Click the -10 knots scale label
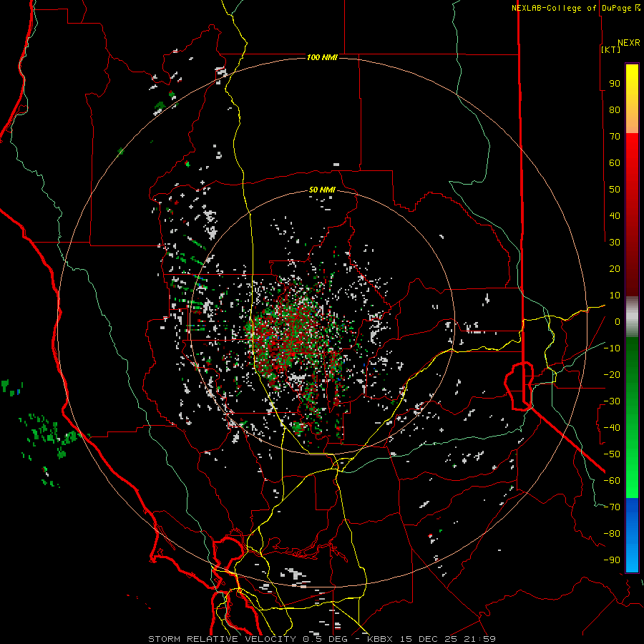Screen dimensions: 644x644 pyautogui.click(x=612, y=348)
